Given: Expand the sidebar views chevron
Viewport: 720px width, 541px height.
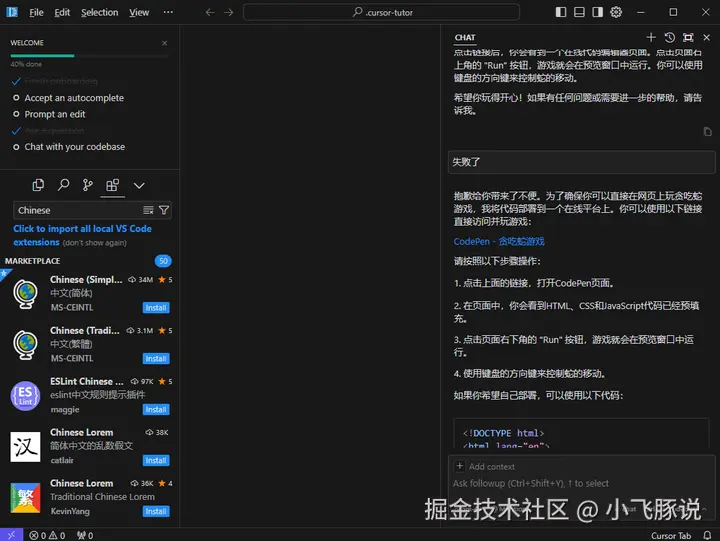Looking at the screenshot, I should (139, 186).
